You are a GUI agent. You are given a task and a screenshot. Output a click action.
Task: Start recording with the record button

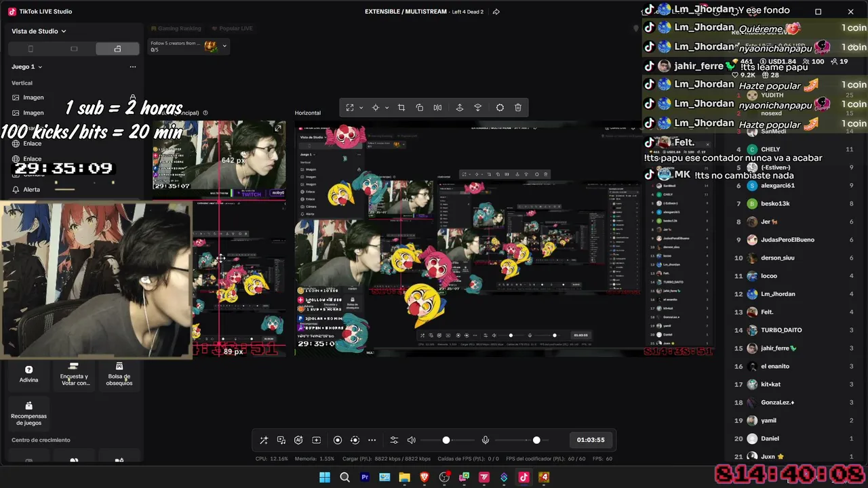coord(338,440)
